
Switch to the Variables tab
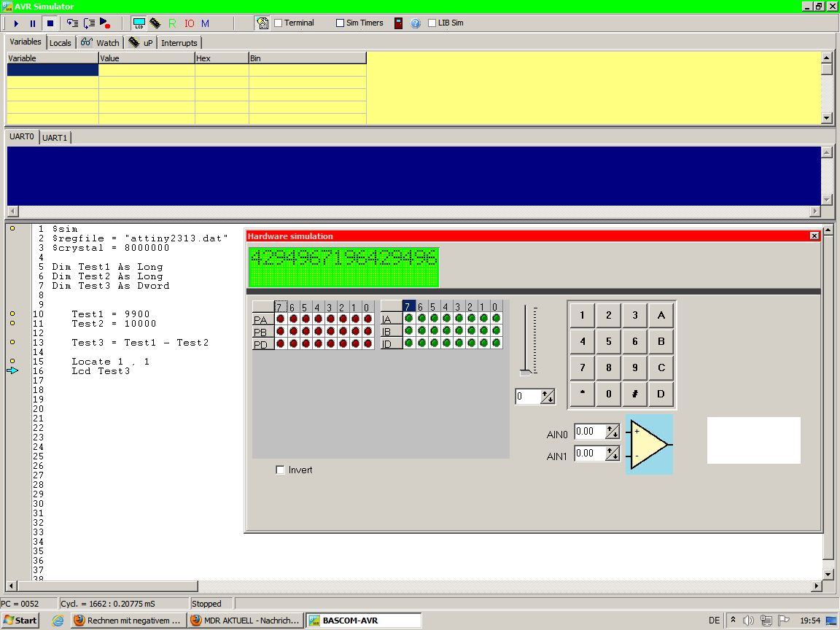tap(26, 42)
